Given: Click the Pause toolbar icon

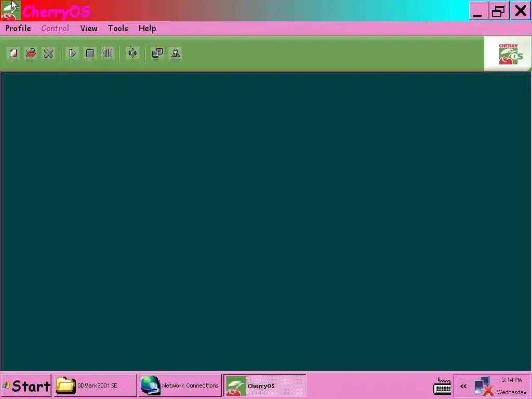Looking at the screenshot, I should tap(108, 54).
